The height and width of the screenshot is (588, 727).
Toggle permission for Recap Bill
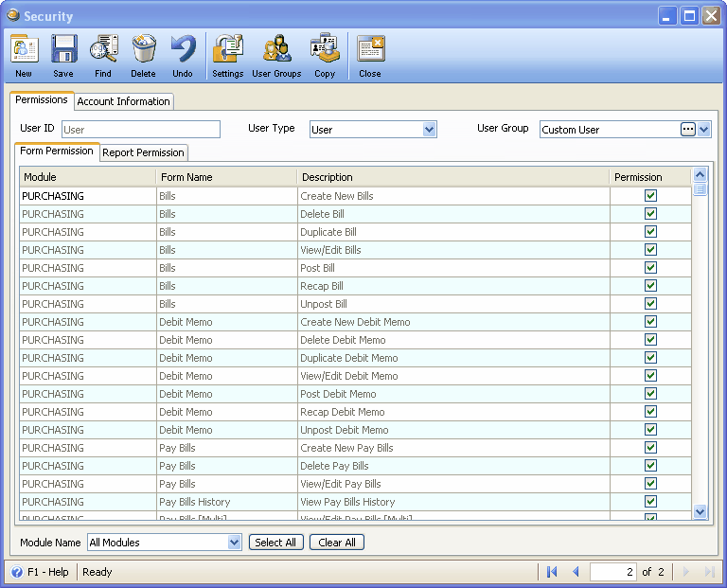pos(650,286)
